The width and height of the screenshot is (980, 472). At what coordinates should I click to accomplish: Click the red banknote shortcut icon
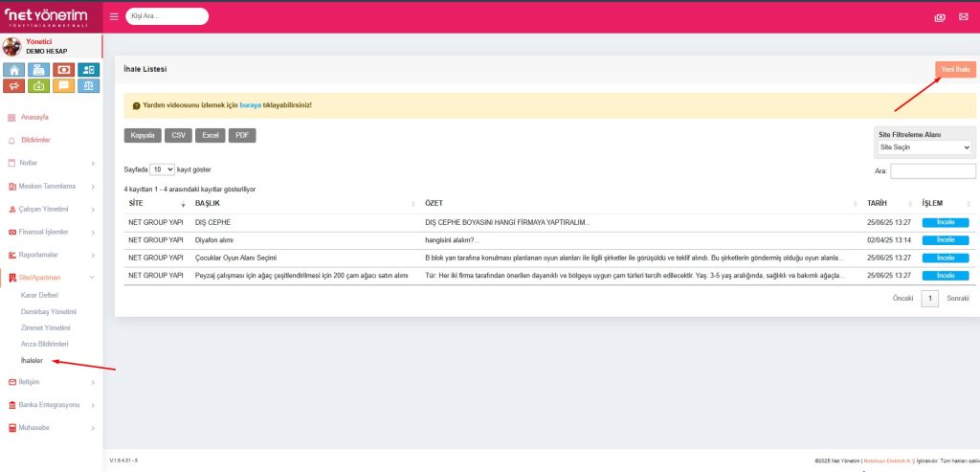click(x=63, y=70)
